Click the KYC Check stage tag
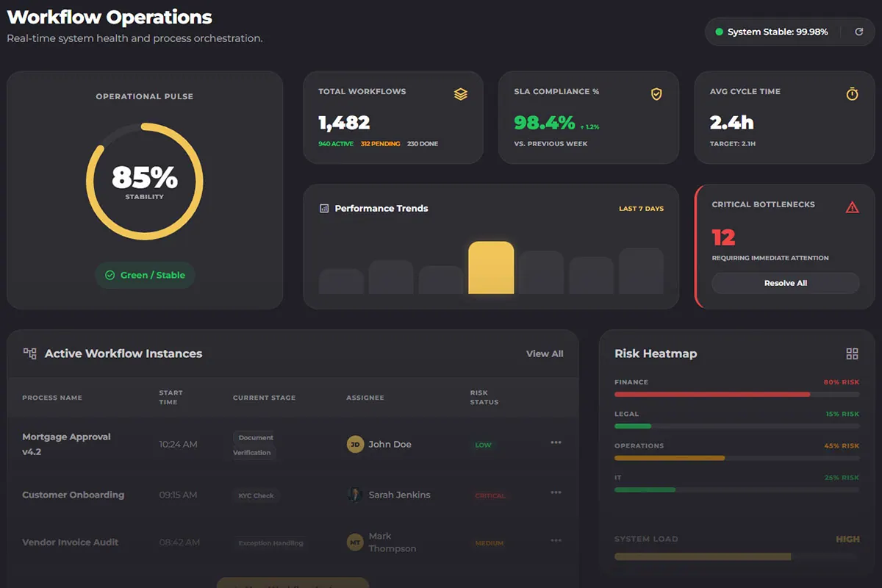 (256, 495)
